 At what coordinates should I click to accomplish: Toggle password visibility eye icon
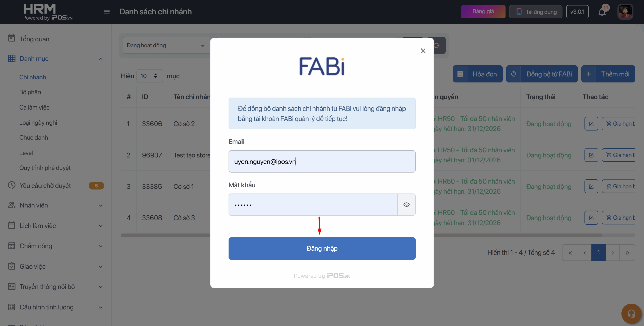406,205
